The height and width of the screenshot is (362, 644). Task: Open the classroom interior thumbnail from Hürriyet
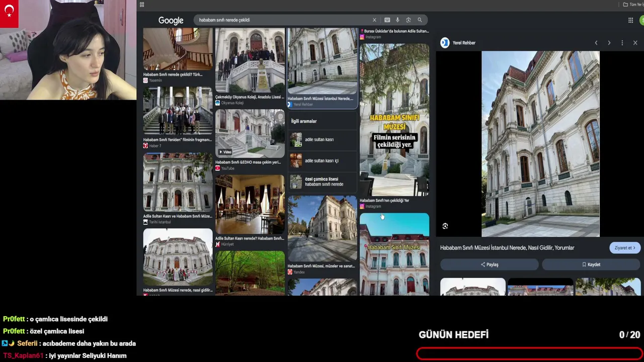pos(250,204)
